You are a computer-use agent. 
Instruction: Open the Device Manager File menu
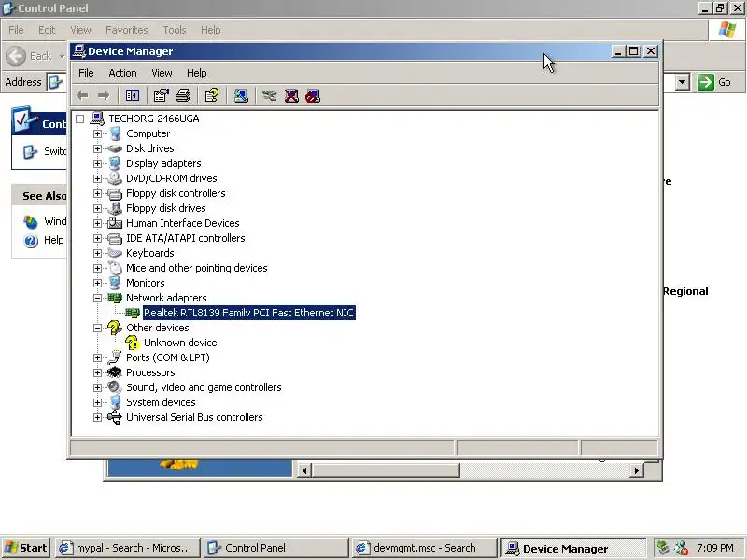(x=86, y=73)
